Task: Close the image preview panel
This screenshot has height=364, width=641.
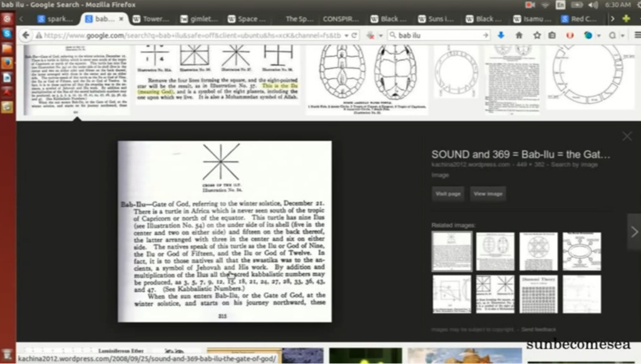Action: point(627,136)
